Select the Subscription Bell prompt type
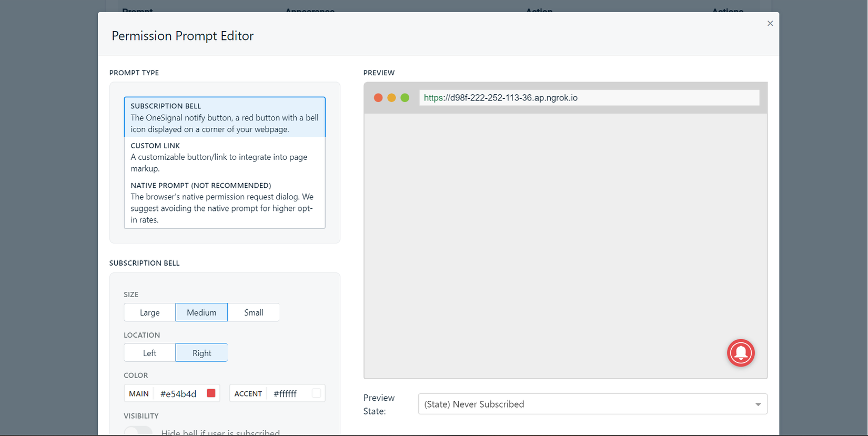Image resolution: width=868 pixels, height=436 pixels. (x=225, y=117)
